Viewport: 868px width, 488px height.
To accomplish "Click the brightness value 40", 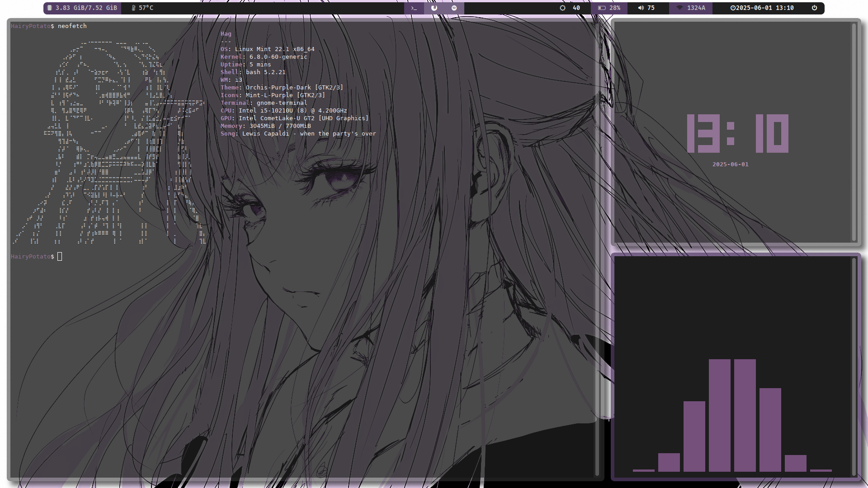I will point(576,8).
